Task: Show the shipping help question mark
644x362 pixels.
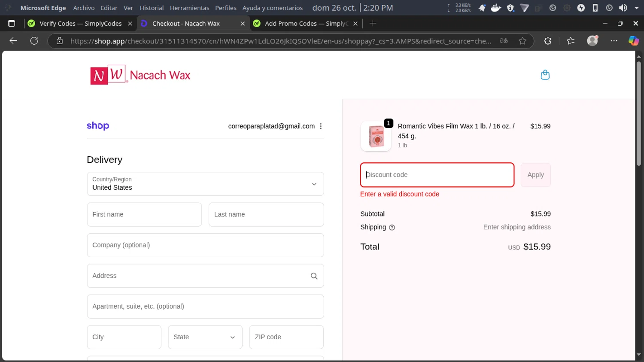Action: coord(392,228)
